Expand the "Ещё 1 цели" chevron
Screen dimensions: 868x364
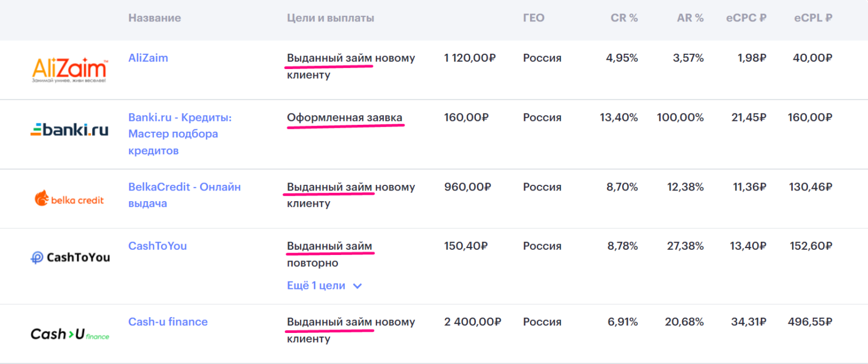(x=357, y=286)
